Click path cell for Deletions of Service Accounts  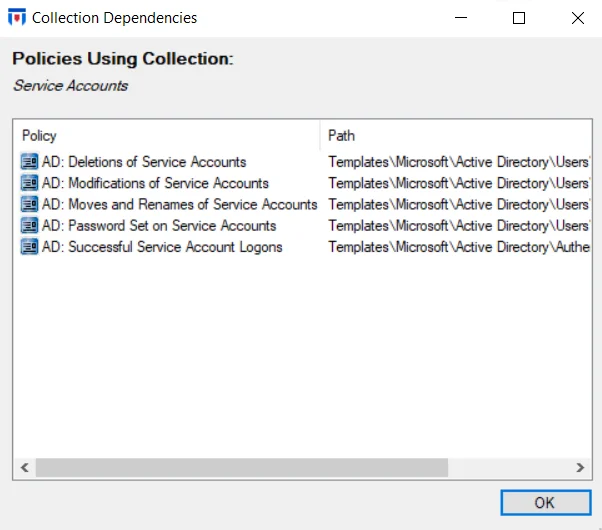(x=459, y=162)
